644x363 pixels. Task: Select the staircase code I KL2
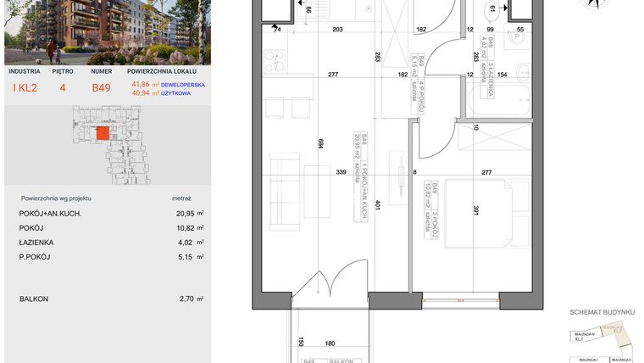25,88
